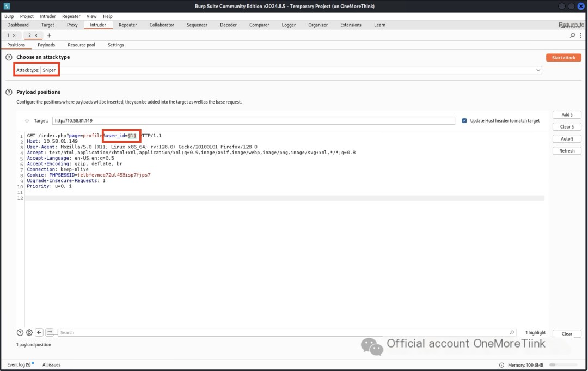Click magnifier icon inside editor search field
The width and height of the screenshot is (588, 371).
coord(511,332)
